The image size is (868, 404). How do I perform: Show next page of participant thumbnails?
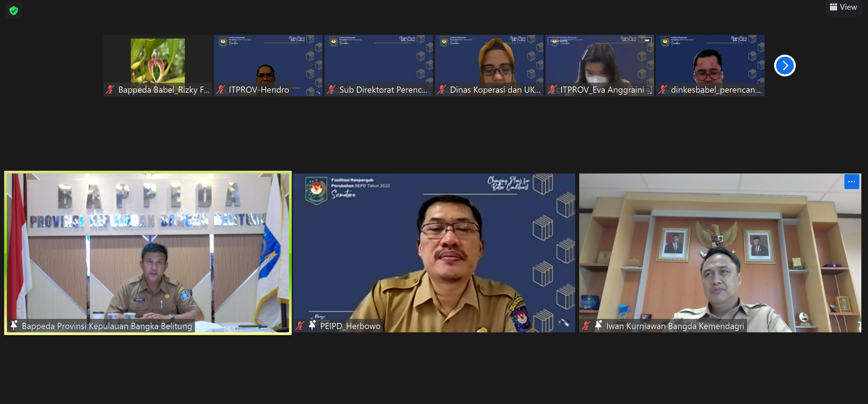pos(785,66)
